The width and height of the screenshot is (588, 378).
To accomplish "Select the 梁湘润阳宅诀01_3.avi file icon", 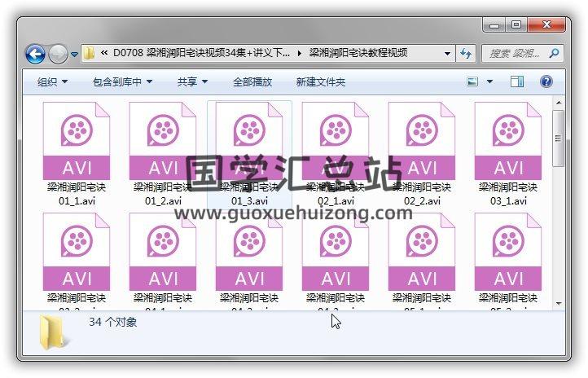I will pyautogui.click(x=249, y=141).
